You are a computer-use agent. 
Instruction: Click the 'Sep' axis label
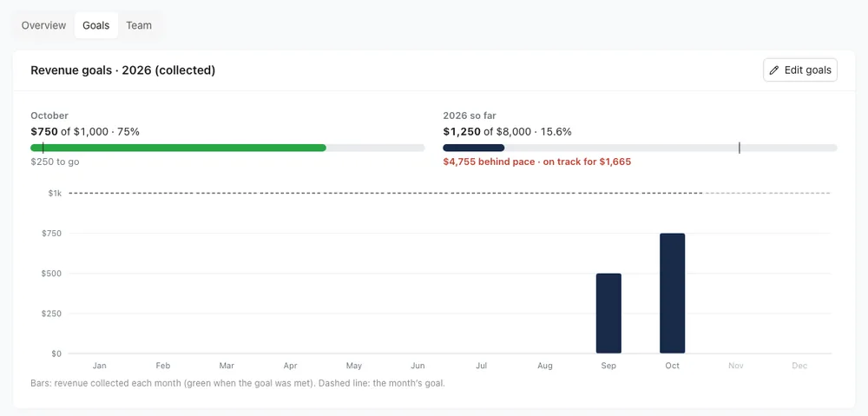tap(608, 366)
